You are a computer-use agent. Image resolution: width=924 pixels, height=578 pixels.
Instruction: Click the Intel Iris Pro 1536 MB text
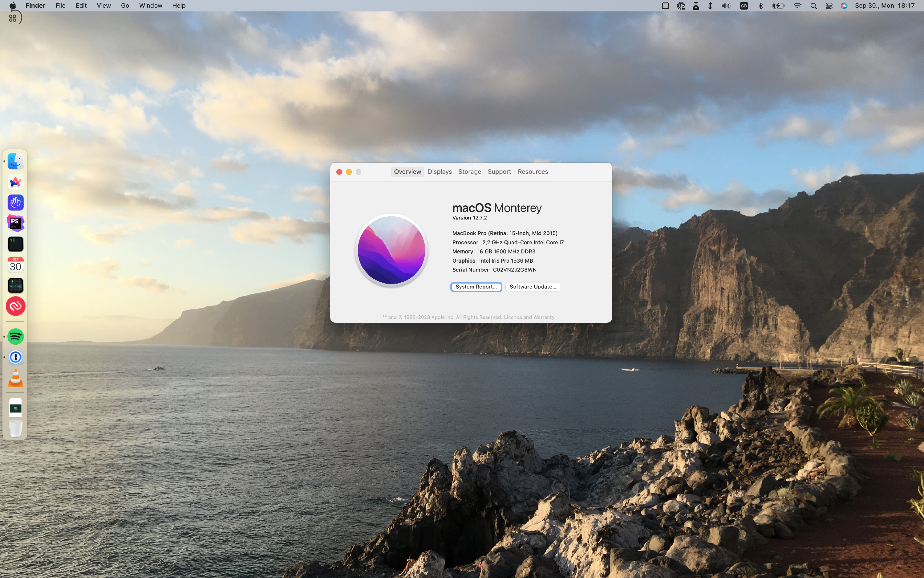tap(506, 261)
